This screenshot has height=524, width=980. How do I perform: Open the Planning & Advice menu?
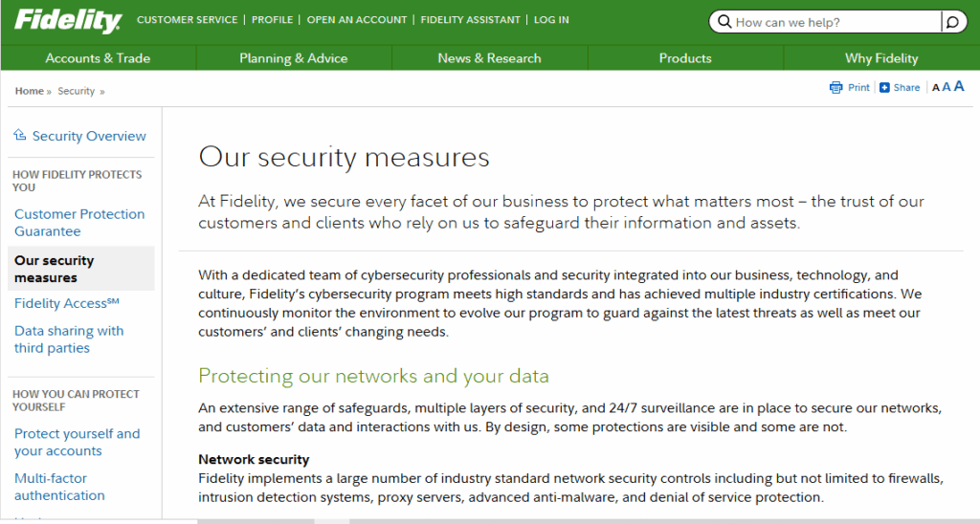(294, 58)
